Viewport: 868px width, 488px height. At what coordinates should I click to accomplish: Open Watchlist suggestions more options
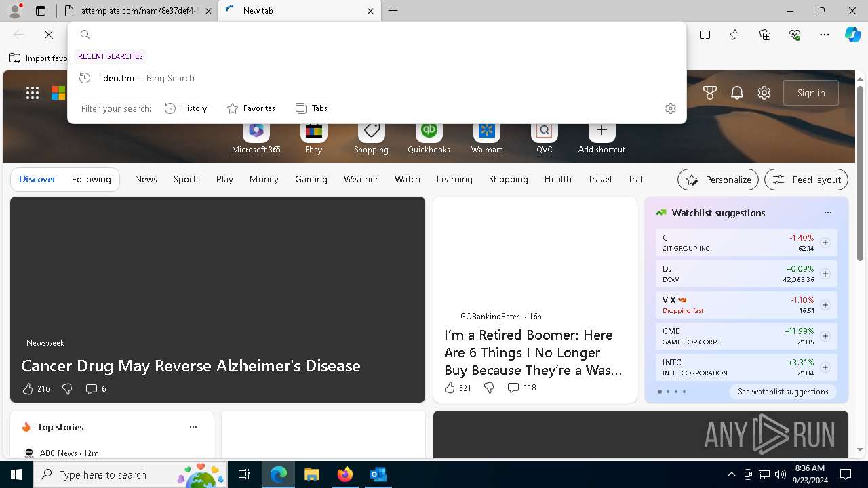pyautogui.click(x=828, y=213)
